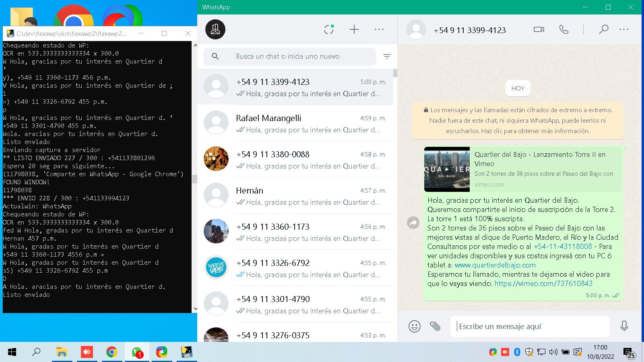
Task: Open chat with +54 9 11 3301-4790
Action: (295, 304)
